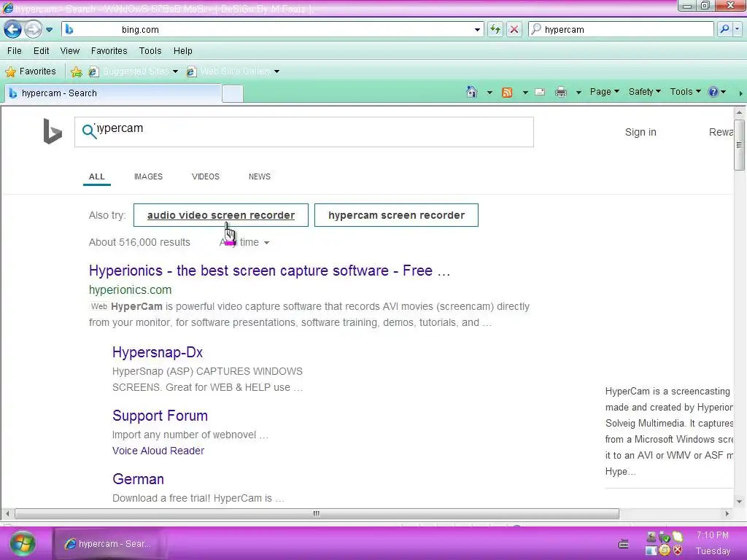
Task: Open the Tools menu in menu bar
Action: [x=150, y=50]
